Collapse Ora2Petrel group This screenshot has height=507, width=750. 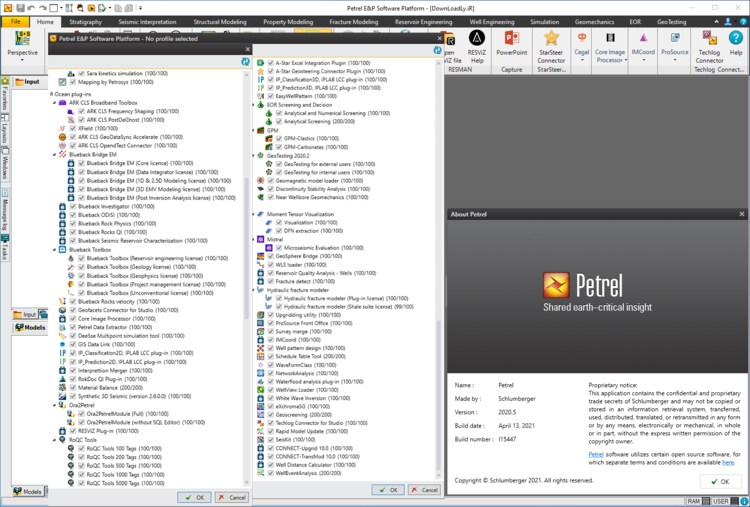(x=55, y=405)
